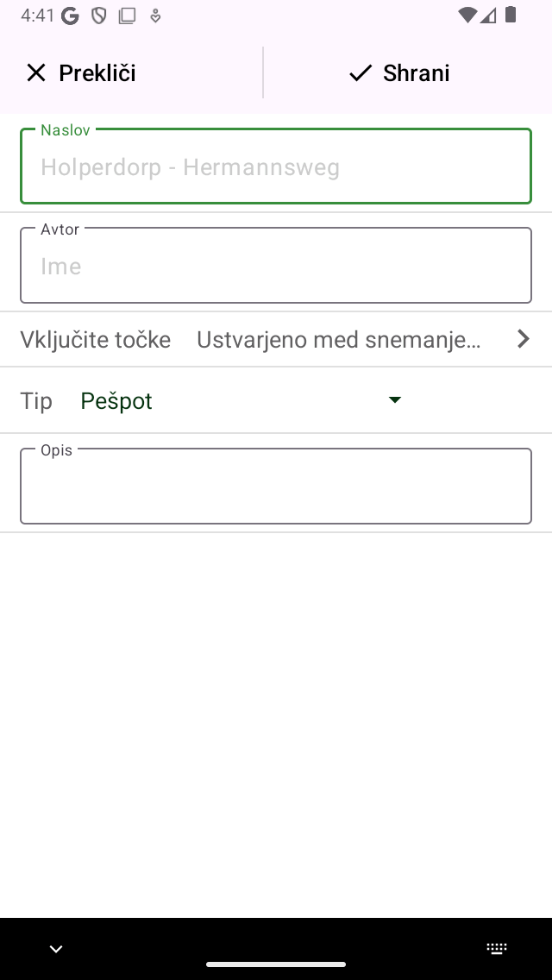Tap the Google G status bar icon
The height and width of the screenshot is (980, 552).
coord(71,16)
